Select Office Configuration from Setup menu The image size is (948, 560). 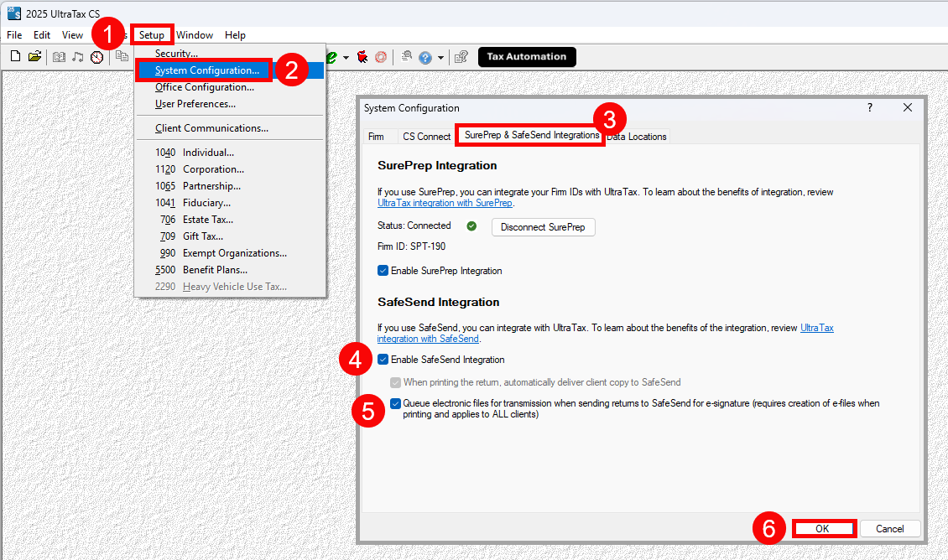204,87
